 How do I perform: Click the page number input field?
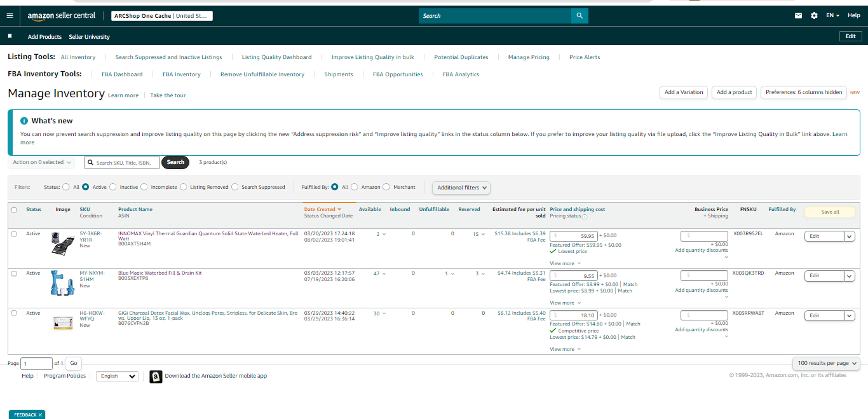37,364
